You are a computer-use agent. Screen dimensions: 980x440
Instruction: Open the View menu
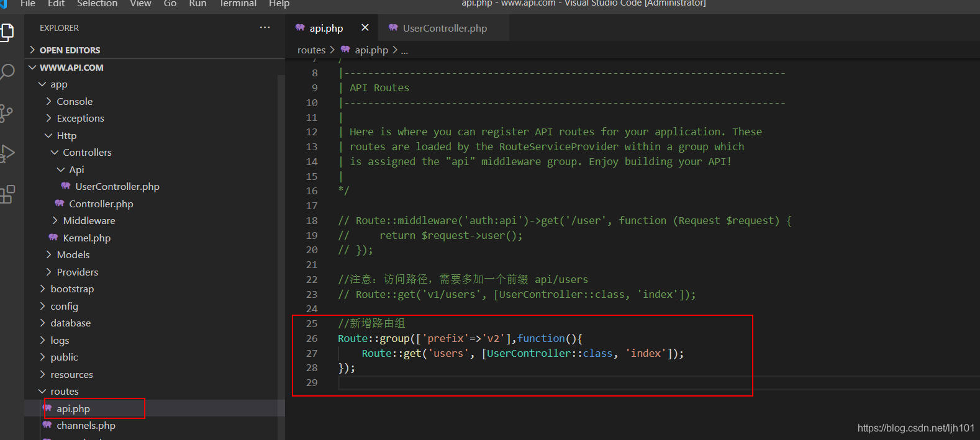tap(140, 3)
